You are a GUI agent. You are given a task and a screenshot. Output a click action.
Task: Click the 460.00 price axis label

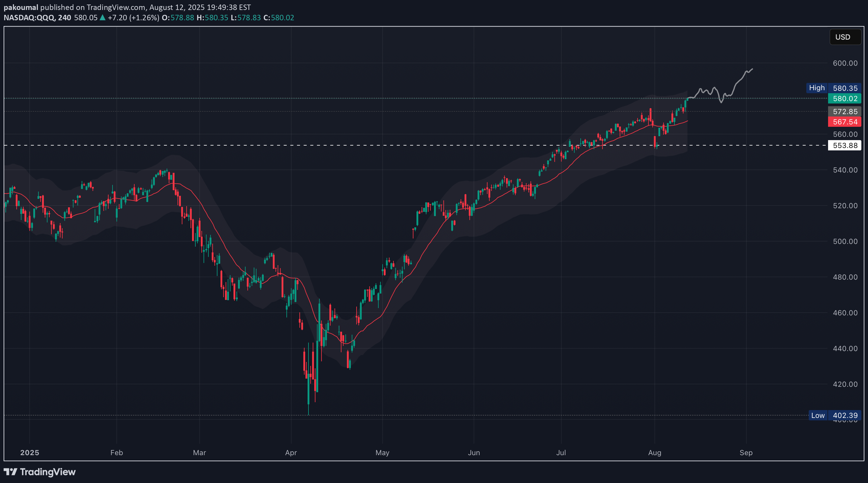coord(845,313)
